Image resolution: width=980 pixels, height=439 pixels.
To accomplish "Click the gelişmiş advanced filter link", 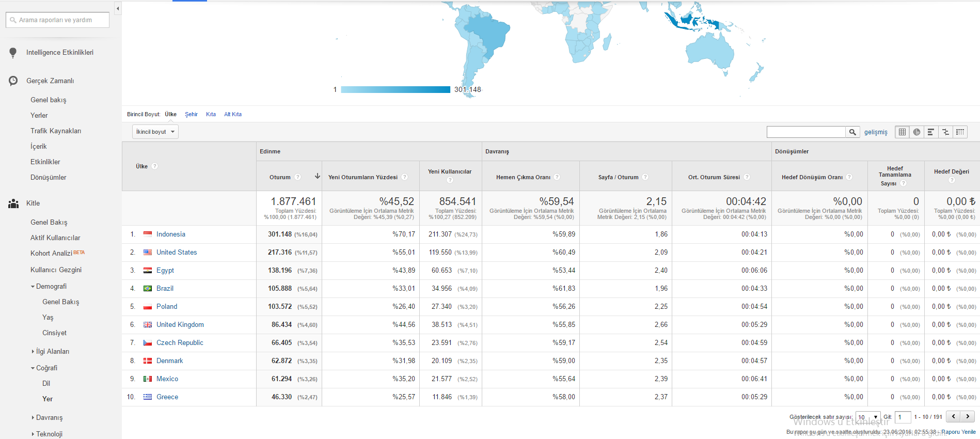I will (x=876, y=132).
